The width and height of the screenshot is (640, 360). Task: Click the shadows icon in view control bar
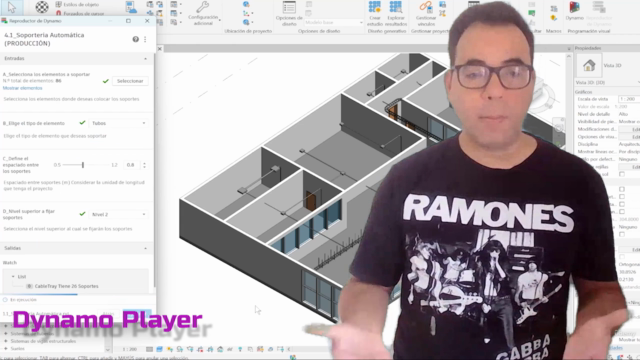180,349
